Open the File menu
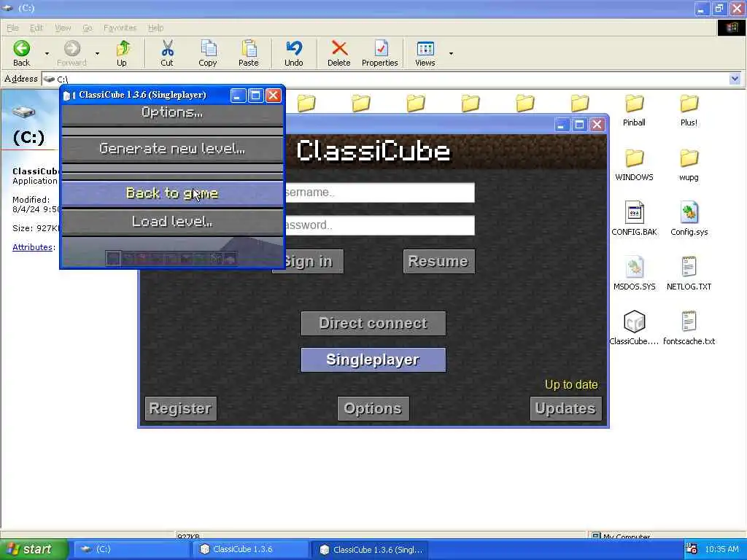This screenshot has width=747, height=560. click(x=13, y=28)
